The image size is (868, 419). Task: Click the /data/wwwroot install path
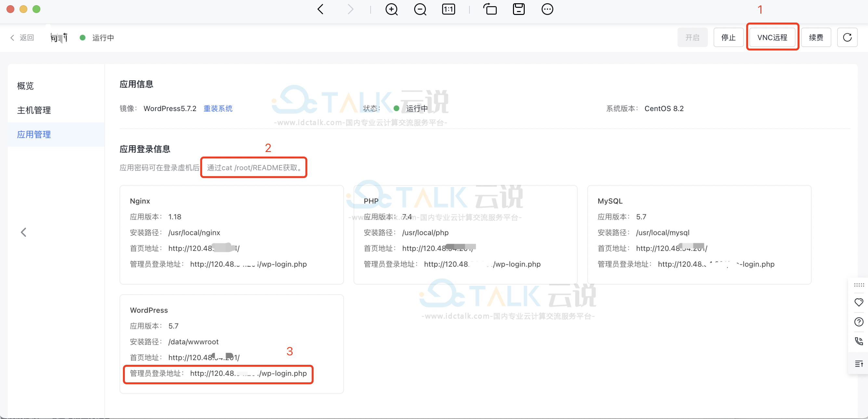click(x=193, y=342)
